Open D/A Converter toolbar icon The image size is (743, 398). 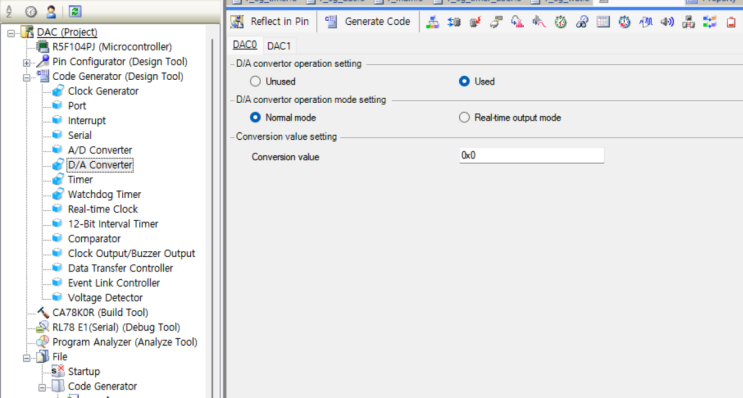pyautogui.click(x=539, y=22)
